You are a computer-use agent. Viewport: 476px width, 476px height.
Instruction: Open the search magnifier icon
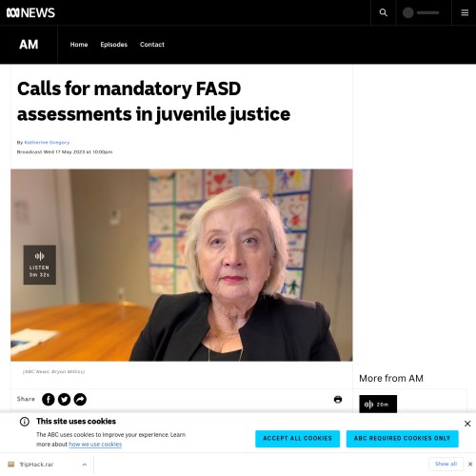[383, 12]
